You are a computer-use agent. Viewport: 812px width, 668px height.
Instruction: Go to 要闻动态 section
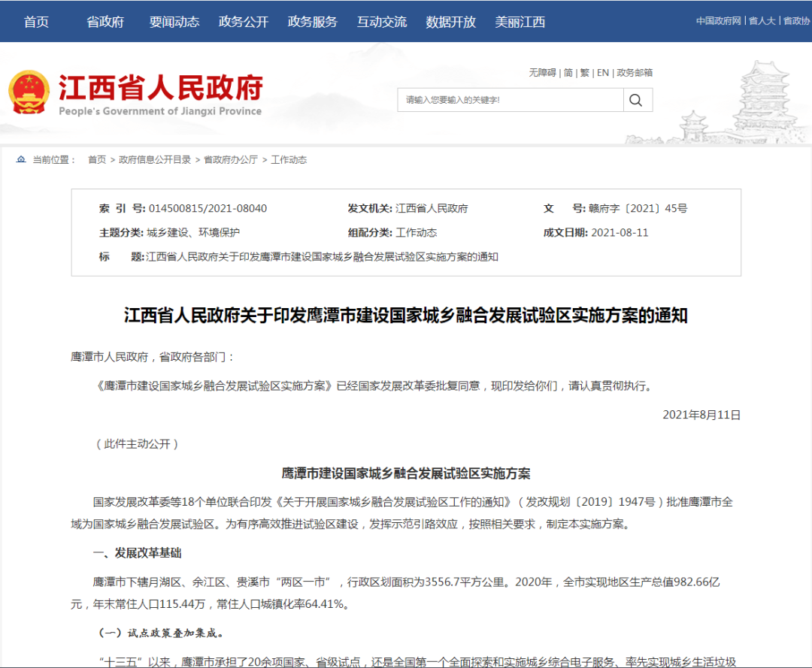point(174,23)
